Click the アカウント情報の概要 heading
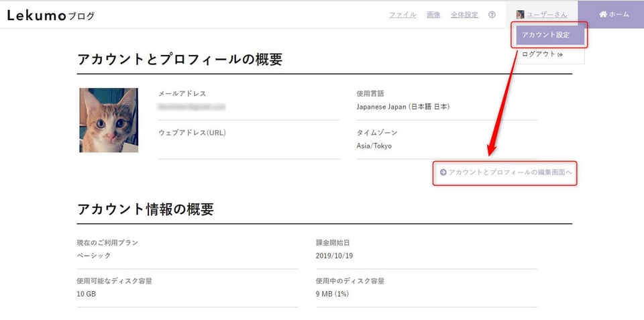This screenshot has width=644, height=320. [146, 209]
